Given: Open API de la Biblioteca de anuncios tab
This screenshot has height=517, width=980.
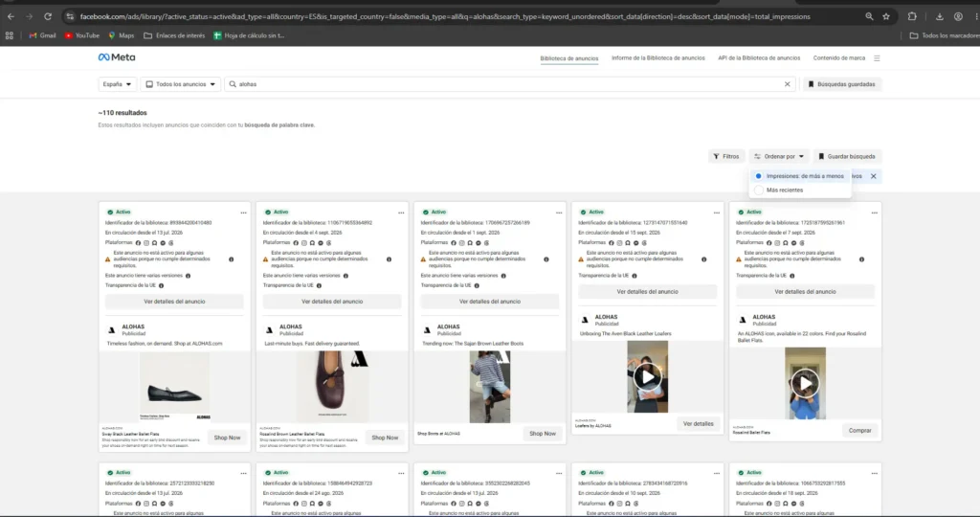Looking at the screenshot, I should point(759,58).
